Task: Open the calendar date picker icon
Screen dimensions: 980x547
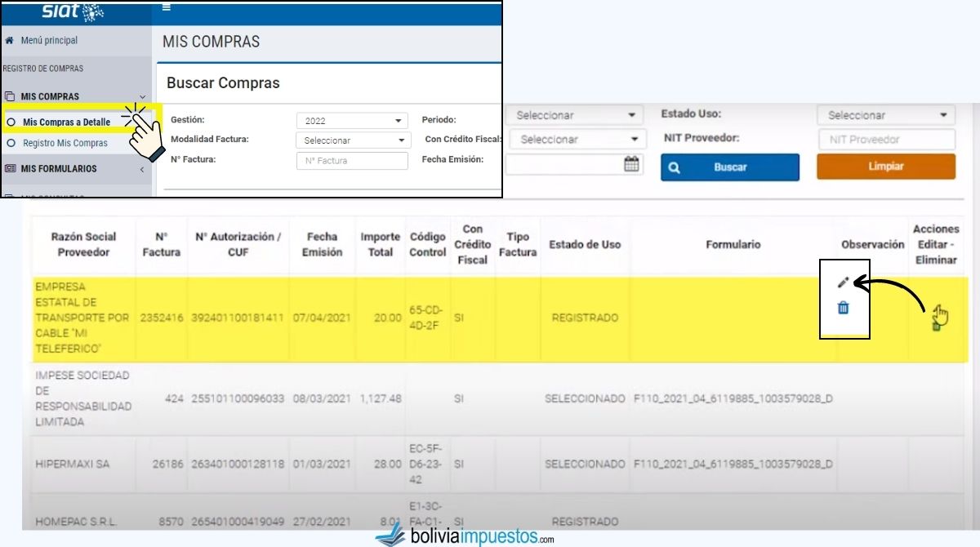Action: coord(631,164)
